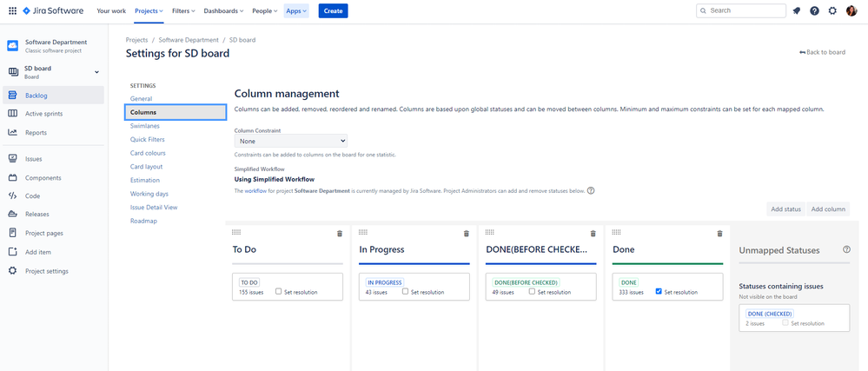This screenshot has width=868, height=371.
Task: Expand the Filters top menu
Action: pyautogui.click(x=183, y=10)
